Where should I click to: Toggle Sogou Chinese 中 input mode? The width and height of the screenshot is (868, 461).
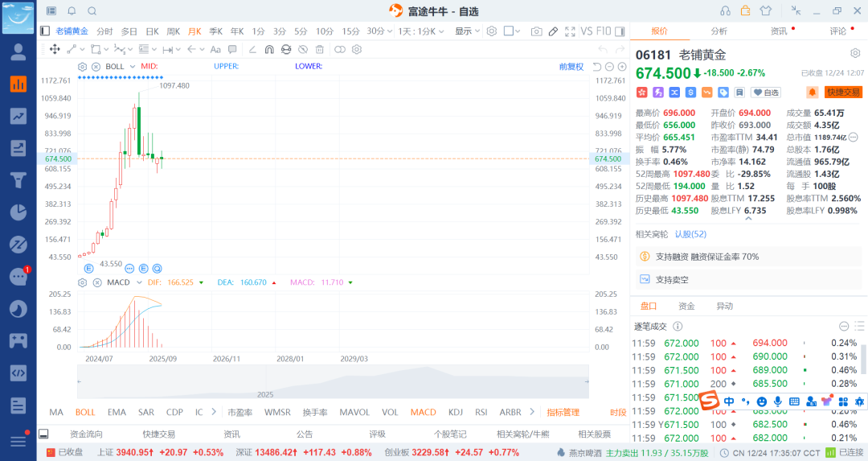[729, 401]
